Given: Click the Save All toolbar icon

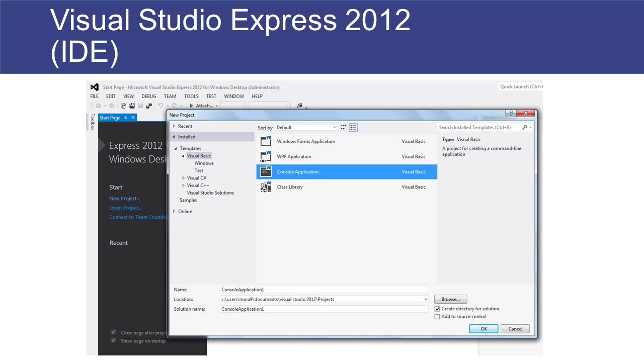Looking at the screenshot, I should point(149,106).
